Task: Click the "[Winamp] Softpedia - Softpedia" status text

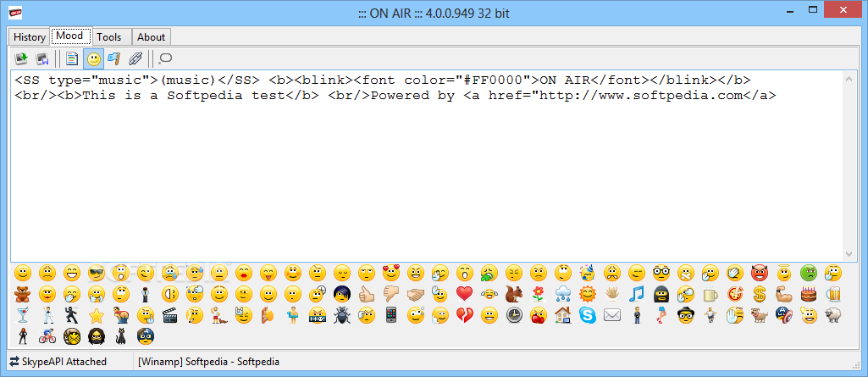Action: (x=208, y=362)
